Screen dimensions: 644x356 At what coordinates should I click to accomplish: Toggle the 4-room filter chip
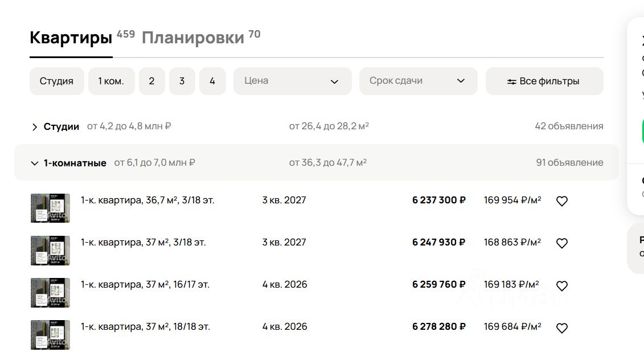212,81
